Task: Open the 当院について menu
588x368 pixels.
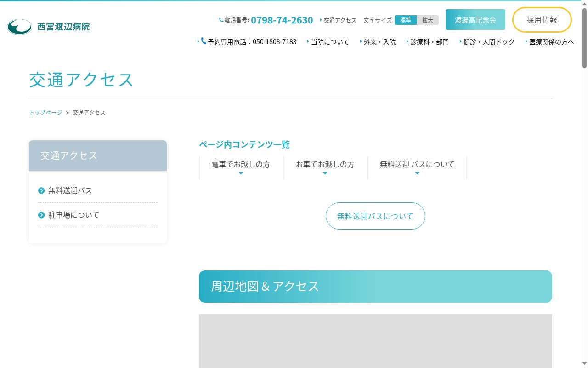Action: tap(330, 42)
